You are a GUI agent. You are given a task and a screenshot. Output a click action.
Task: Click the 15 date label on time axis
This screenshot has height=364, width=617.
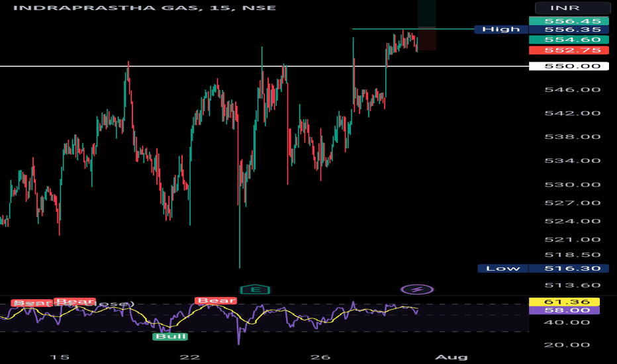coord(60,357)
